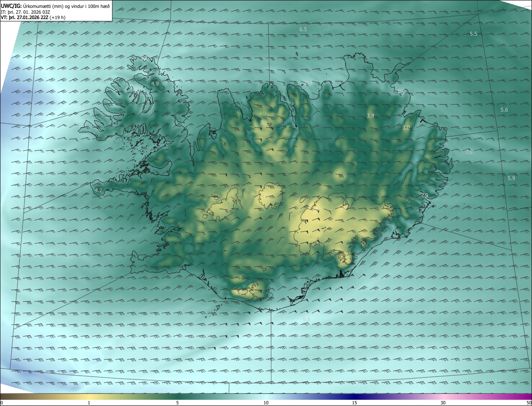Click the 7.9 value label on the east coast
This screenshot has height=406, width=532.
424,195
